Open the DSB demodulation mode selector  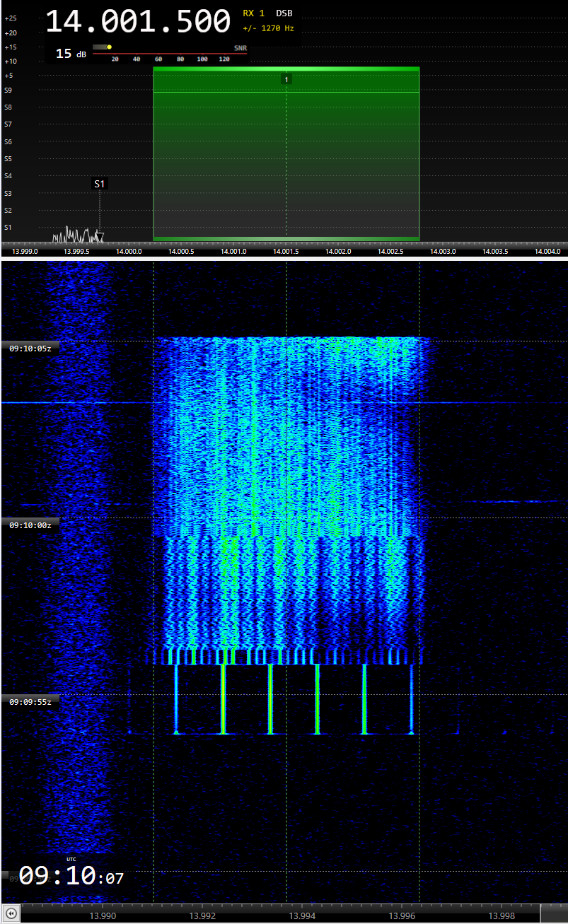coord(284,13)
